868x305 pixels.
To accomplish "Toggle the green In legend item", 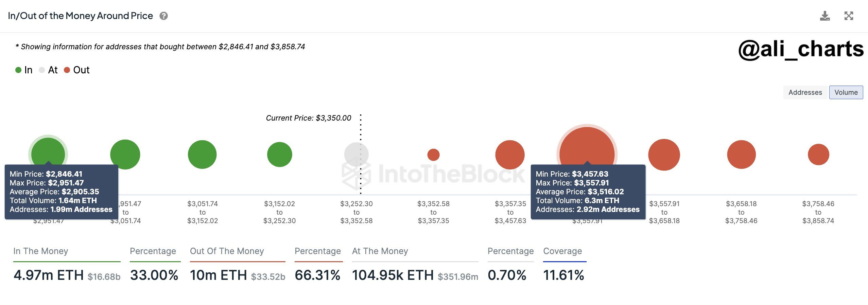I will click(24, 70).
